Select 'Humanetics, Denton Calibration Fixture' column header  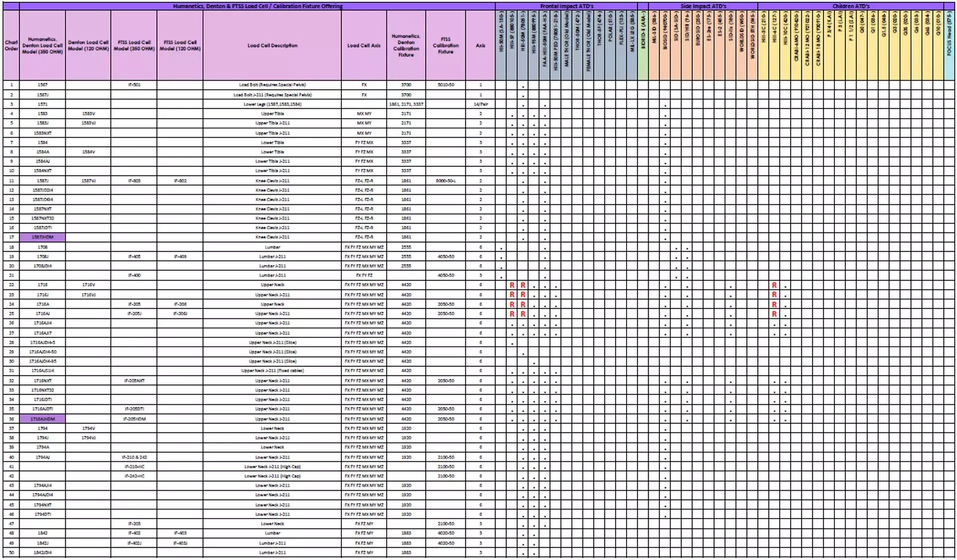click(406, 45)
